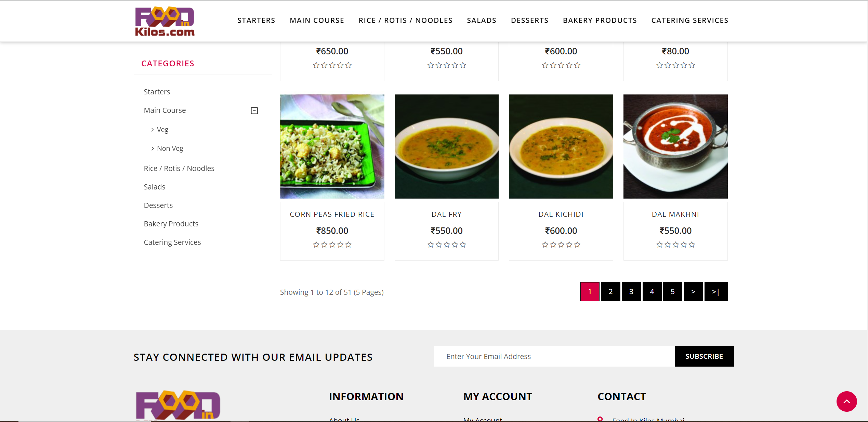Click the footer Food in Kilos logo
The image size is (868, 422).
point(178,405)
